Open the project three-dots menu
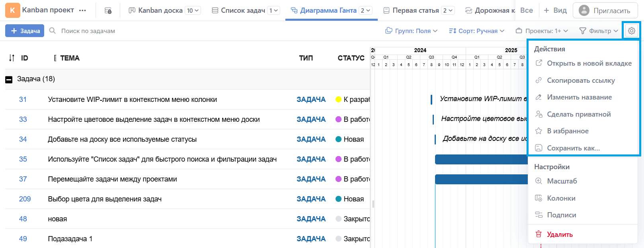Viewport: 644px width, 248px height. (x=82, y=10)
